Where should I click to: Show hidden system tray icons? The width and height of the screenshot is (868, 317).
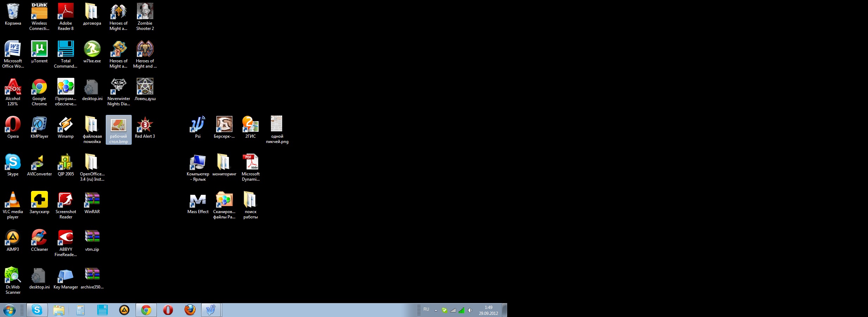pos(436,310)
